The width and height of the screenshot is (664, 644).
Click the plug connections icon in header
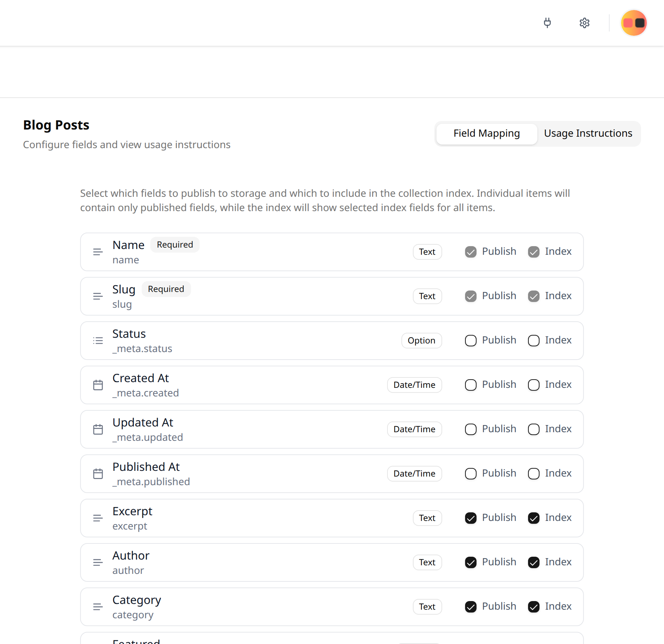(x=547, y=23)
